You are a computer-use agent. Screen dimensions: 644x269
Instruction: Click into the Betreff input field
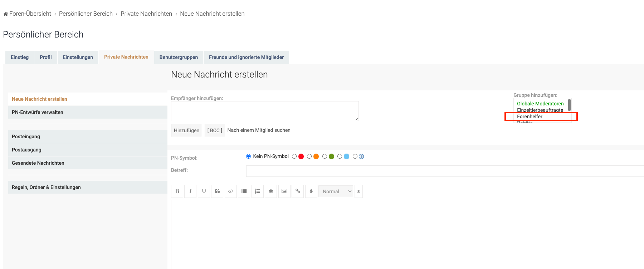tap(444, 171)
